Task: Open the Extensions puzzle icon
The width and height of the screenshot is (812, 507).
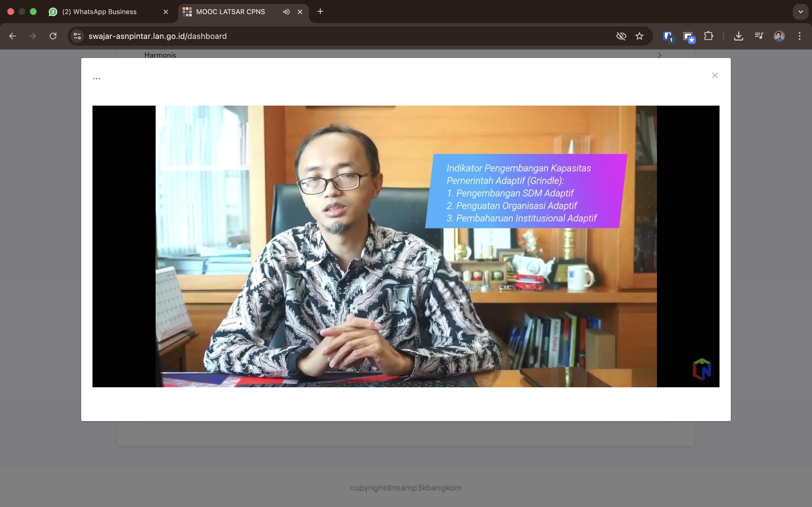Action: pos(708,36)
